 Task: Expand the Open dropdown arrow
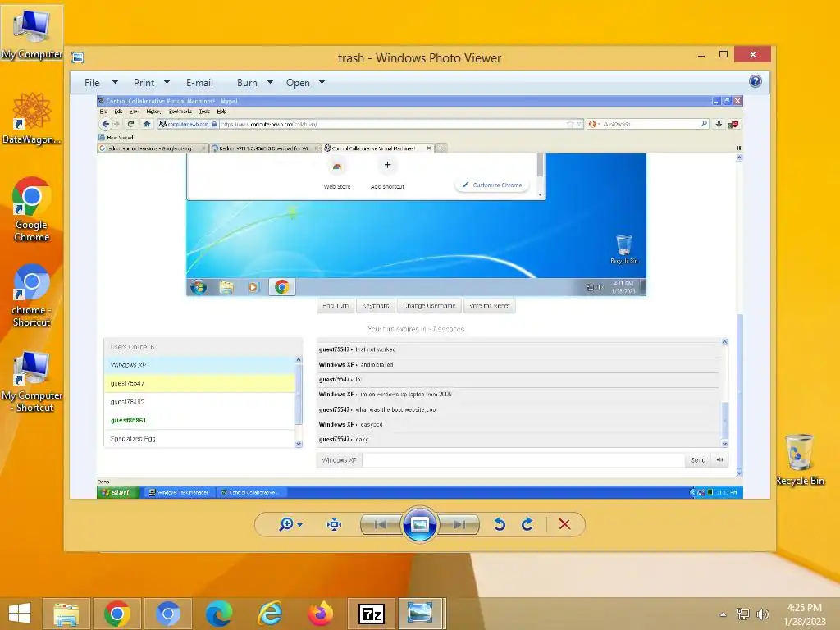(x=322, y=83)
